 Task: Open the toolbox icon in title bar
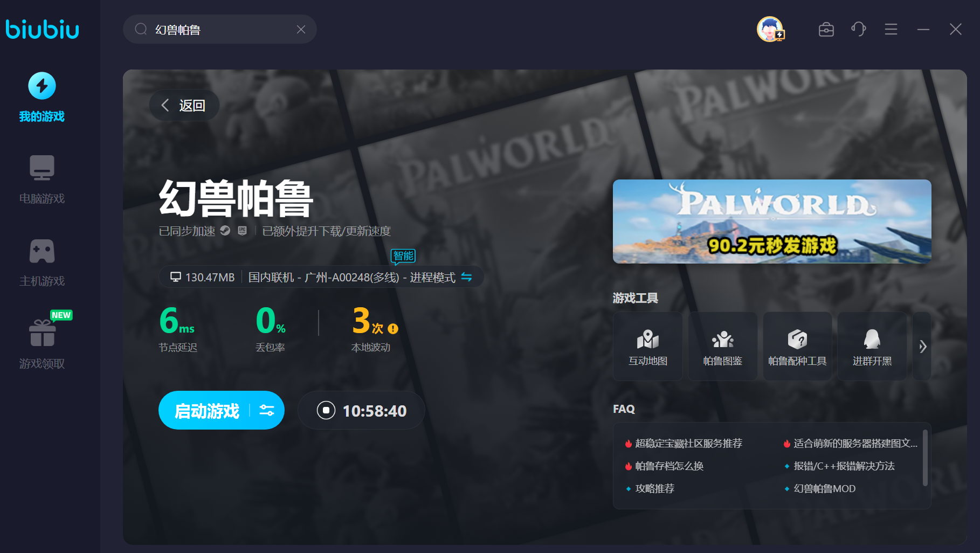pos(826,30)
